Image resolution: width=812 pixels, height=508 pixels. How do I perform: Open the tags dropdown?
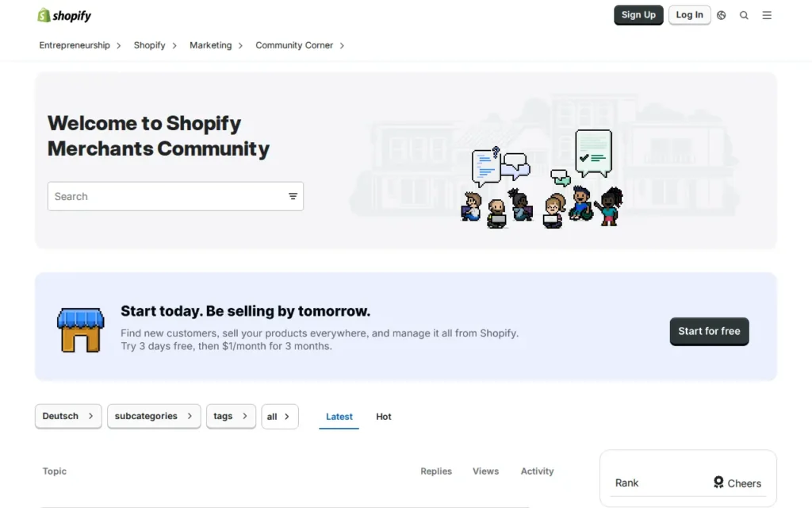click(x=231, y=416)
